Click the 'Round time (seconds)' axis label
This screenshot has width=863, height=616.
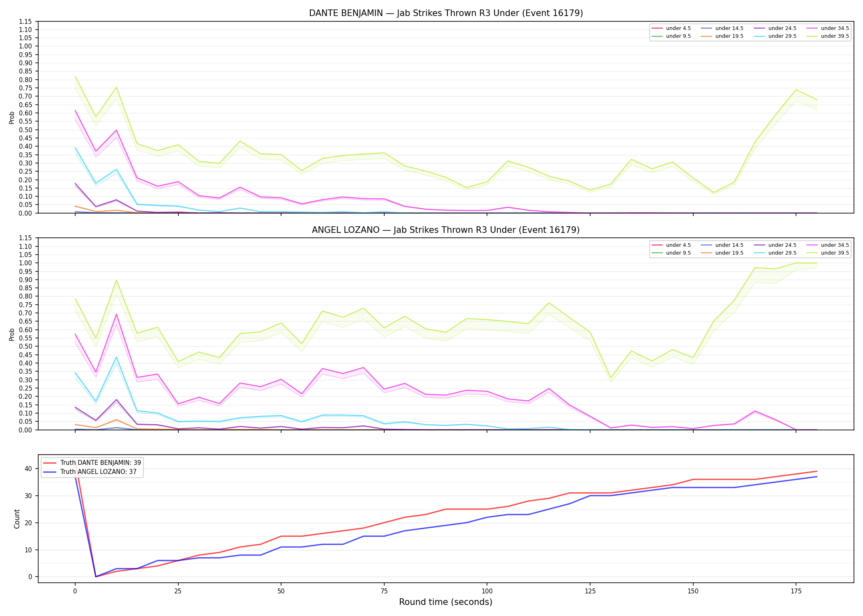coord(445,602)
